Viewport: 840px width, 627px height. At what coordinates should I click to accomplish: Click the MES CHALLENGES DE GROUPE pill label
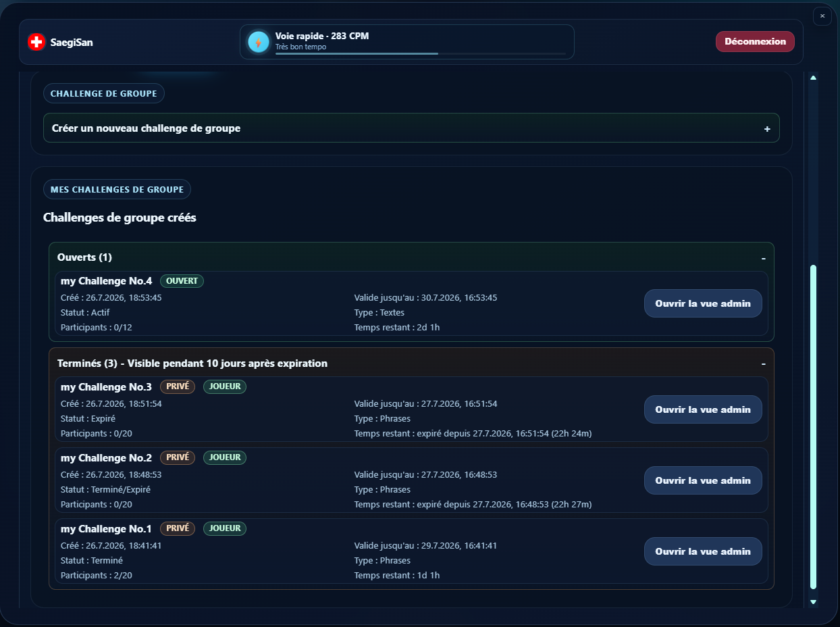click(117, 189)
